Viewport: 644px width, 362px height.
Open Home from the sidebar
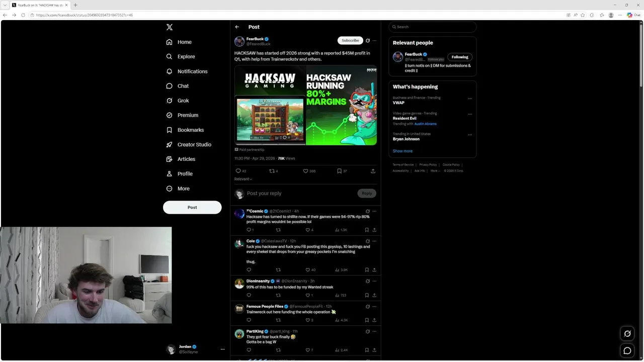[179, 42]
